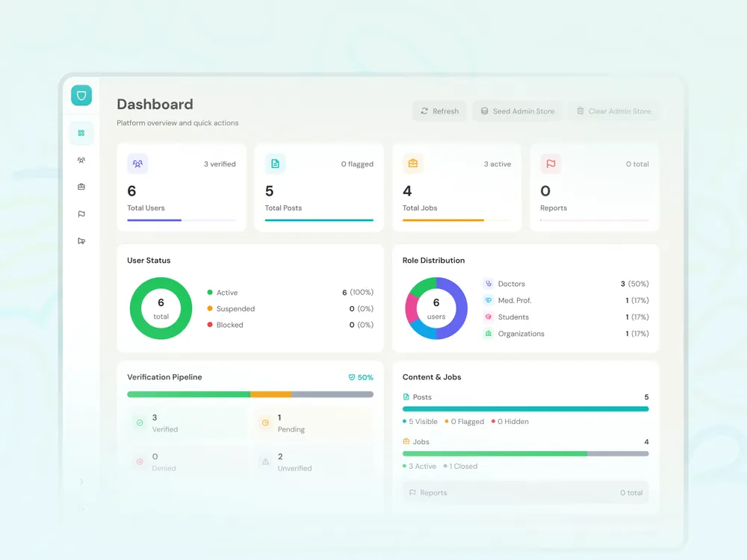Click the Verified check circle icon

point(140,423)
